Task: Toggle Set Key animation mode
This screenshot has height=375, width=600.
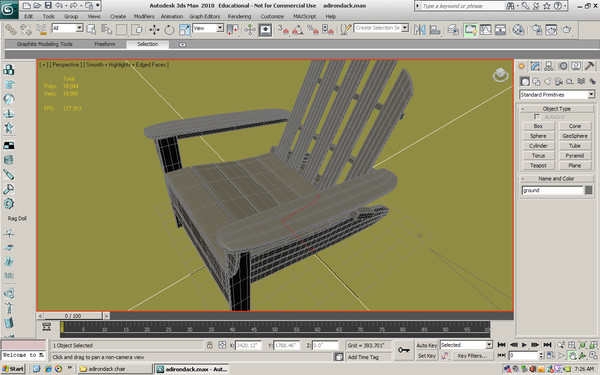Action: [x=426, y=355]
